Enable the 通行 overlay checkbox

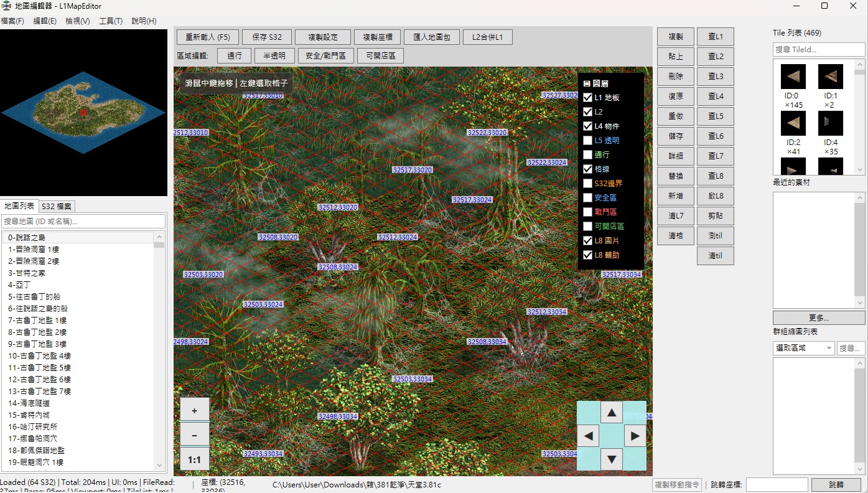(587, 155)
